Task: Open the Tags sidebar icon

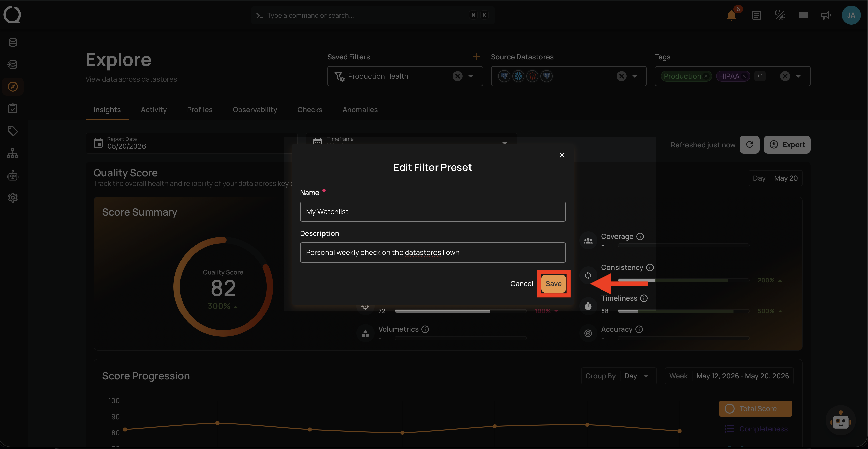Action: (x=13, y=131)
